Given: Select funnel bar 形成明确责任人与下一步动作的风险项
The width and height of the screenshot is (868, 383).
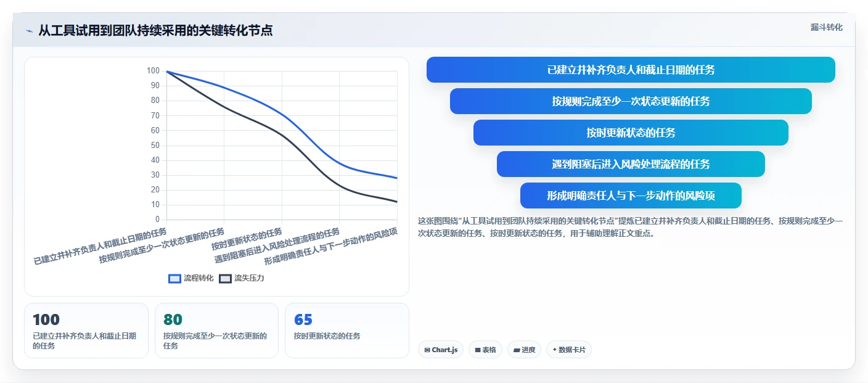Looking at the screenshot, I should [x=631, y=196].
